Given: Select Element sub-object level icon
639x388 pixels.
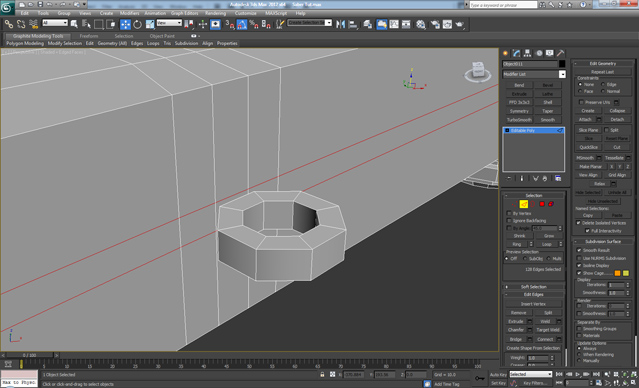Looking at the screenshot, I should coord(551,204).
